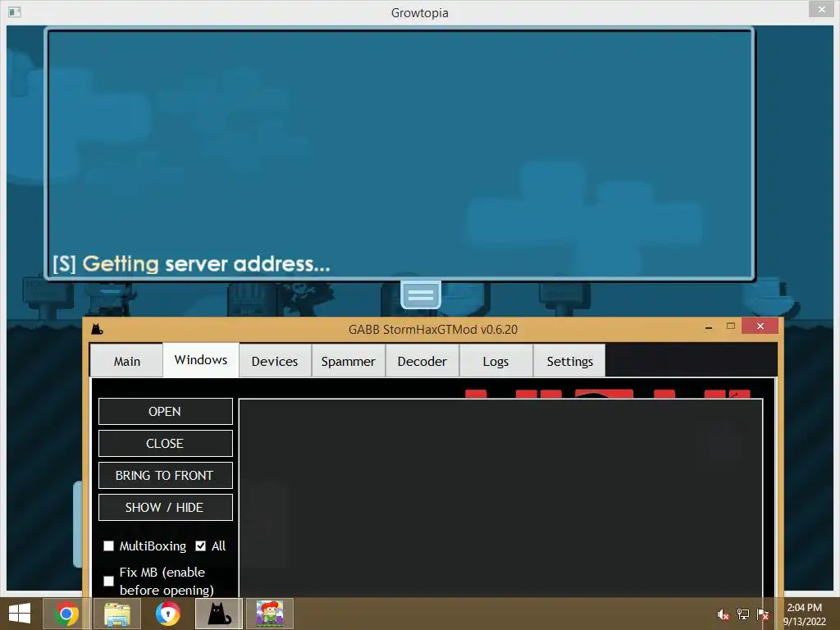Switch to Growtopia game taskbar icon
Viewport: 840px width, 630px height.
(x=269, y=614)
